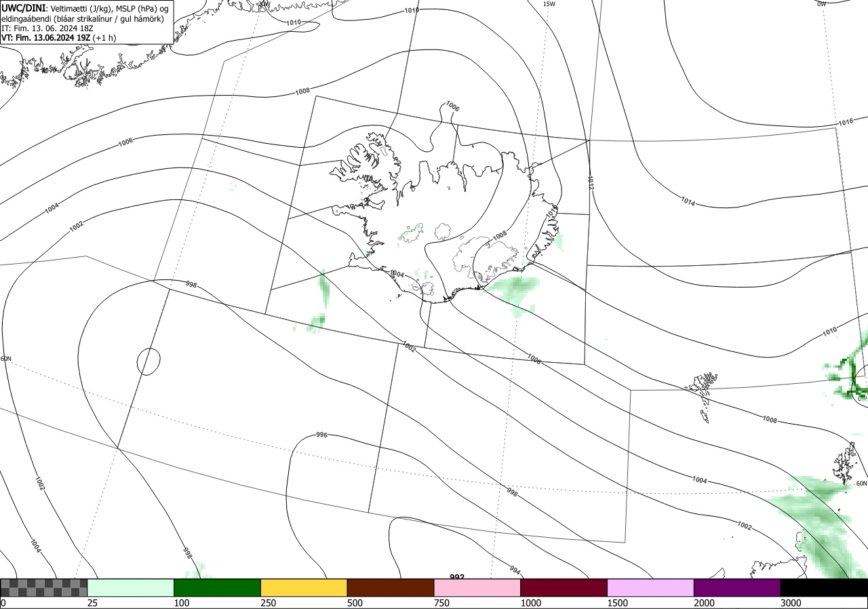Click the legend value "500"
This screenshot has width=868, height=609.
355,603
